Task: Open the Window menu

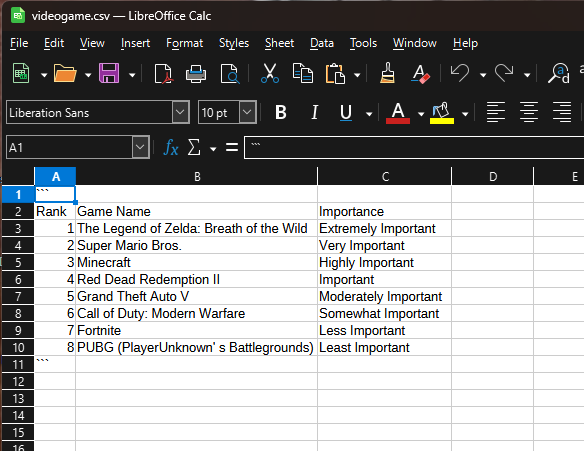Action: coord(415,43)
